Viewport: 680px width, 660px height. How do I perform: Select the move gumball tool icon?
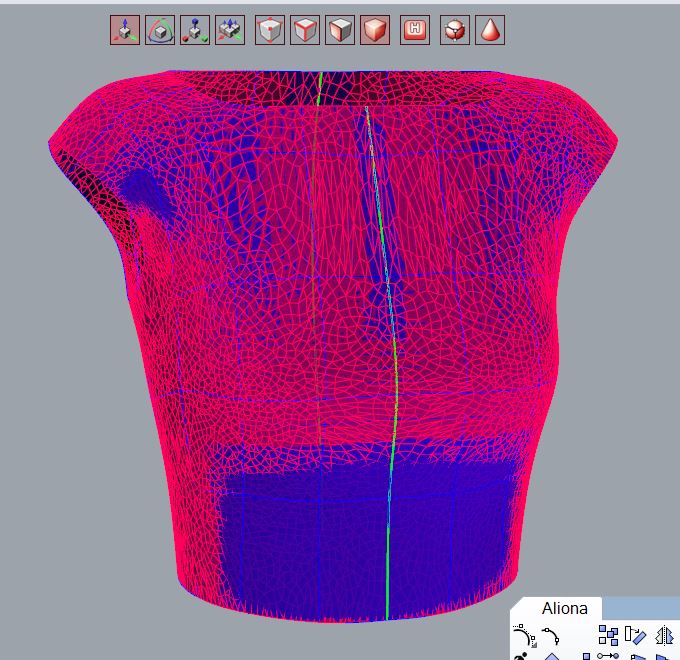tap(125, 30)
